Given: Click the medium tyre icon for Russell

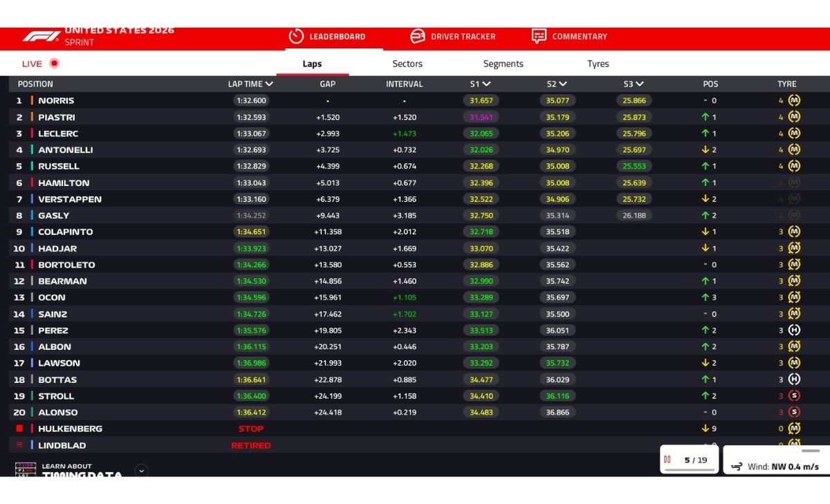Looking at the screenshot, I should 794,166.
